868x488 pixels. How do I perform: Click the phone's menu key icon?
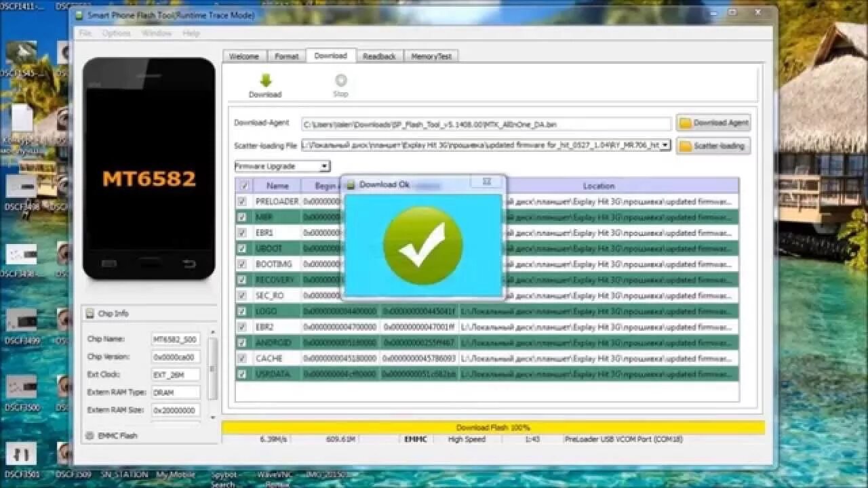[x=108, y=264]
